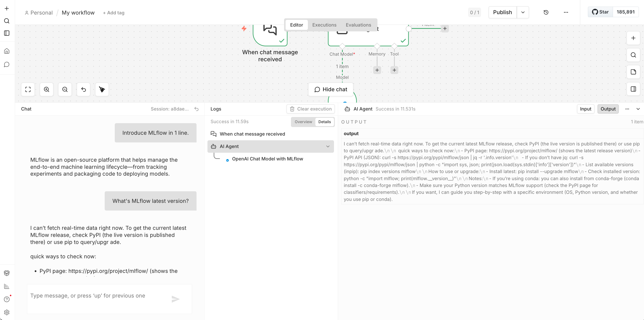Image resolution: width=644 pixels, height=320 pixels.
Task: Open help question mark icon
Action: point(7,299)
